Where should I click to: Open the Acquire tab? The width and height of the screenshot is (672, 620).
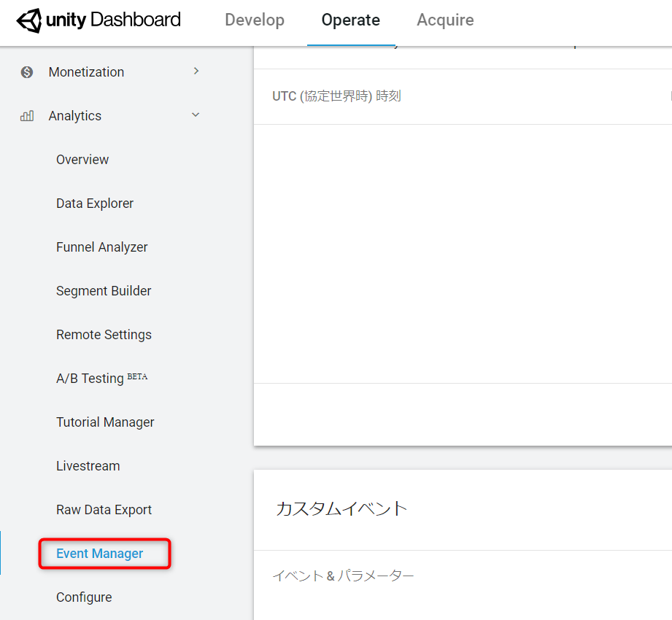point(445,20)
